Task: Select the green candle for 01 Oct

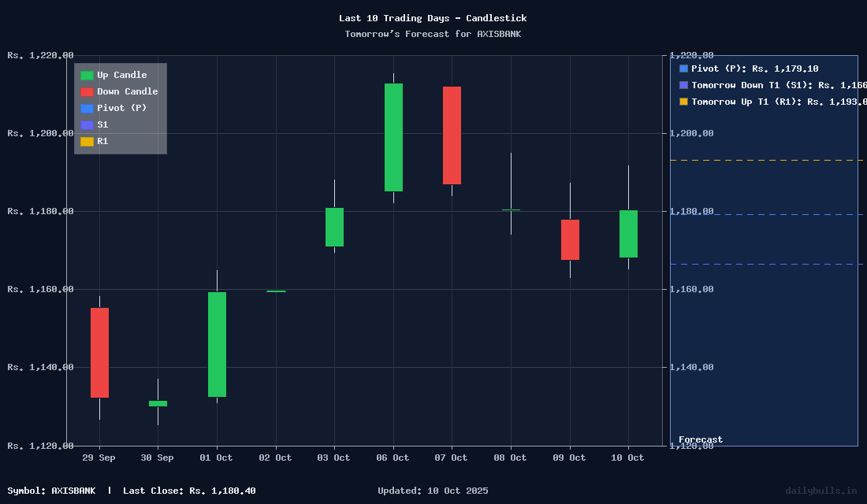Action: pos(217,344)
